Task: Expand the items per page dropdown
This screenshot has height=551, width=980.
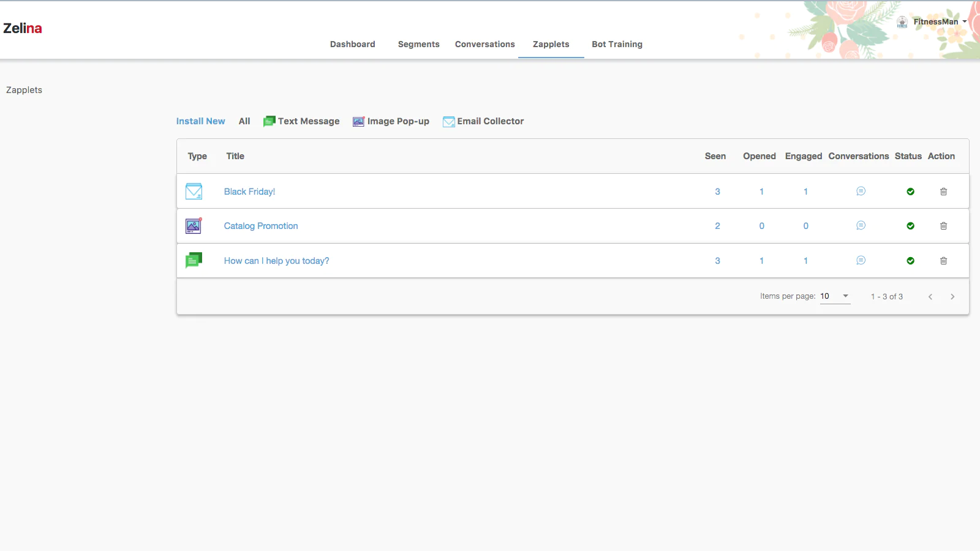Action: pyautogui.click(x=835, y=296)
